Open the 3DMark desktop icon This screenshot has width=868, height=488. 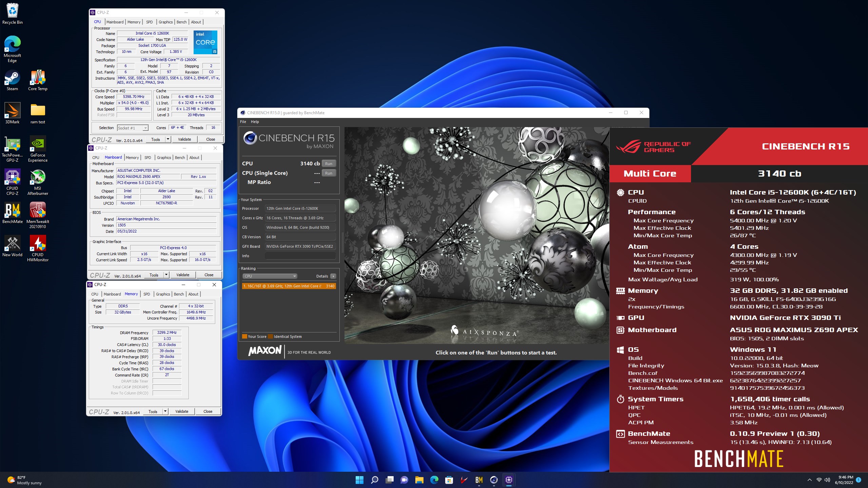pyautogui.click(x=12, y=114)
